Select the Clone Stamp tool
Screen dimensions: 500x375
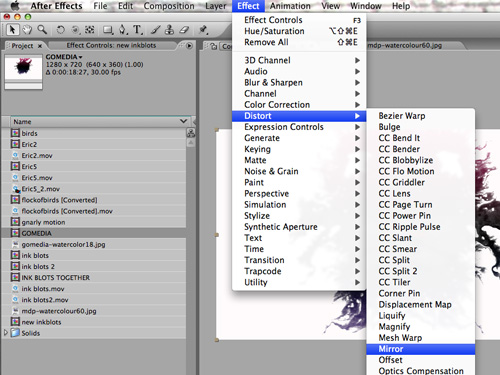[169, 30]
